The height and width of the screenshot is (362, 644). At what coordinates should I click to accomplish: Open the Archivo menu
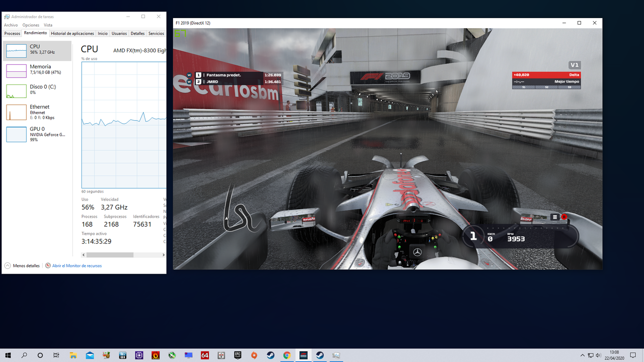11,25
